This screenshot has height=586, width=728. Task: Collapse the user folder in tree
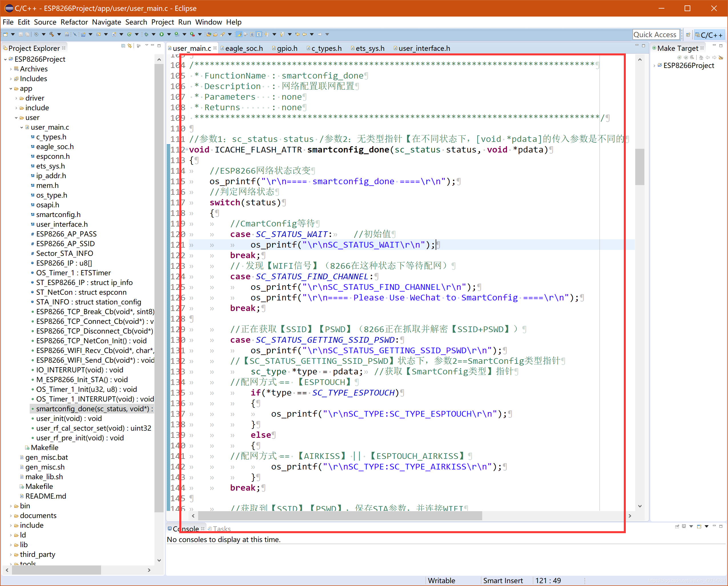[x=16, y=118]
